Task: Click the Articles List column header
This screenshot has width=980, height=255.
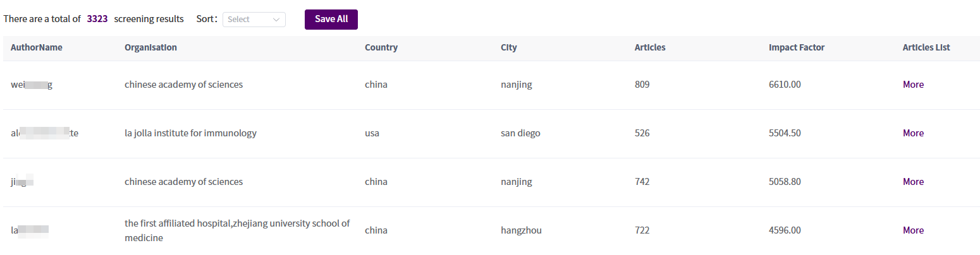Action: coord(926,47)
